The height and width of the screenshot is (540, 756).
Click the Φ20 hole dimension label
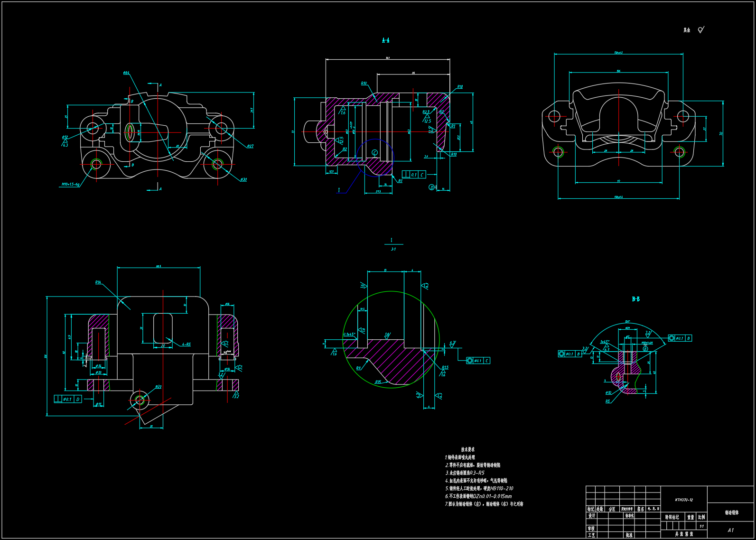[x=158, y=387]
